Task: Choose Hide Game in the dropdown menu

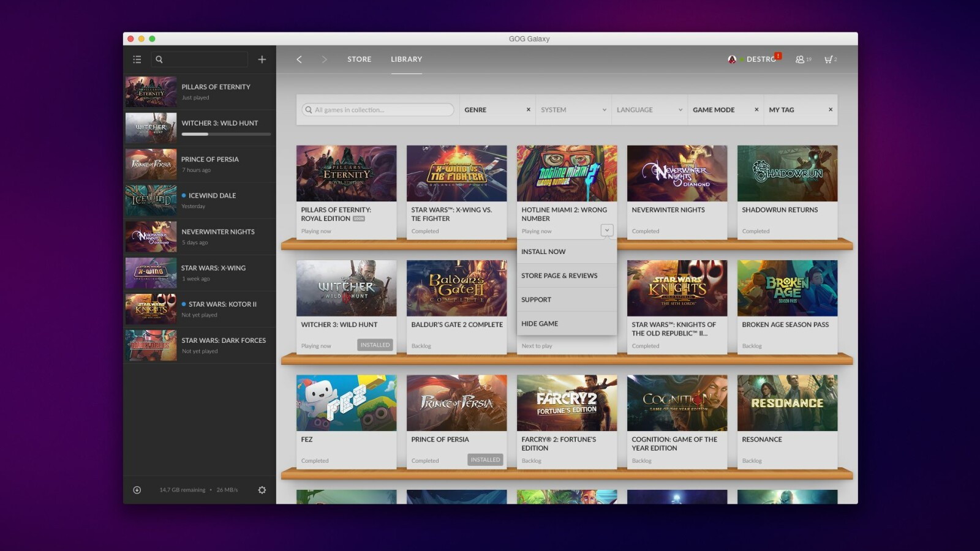Action: point(540,323)
